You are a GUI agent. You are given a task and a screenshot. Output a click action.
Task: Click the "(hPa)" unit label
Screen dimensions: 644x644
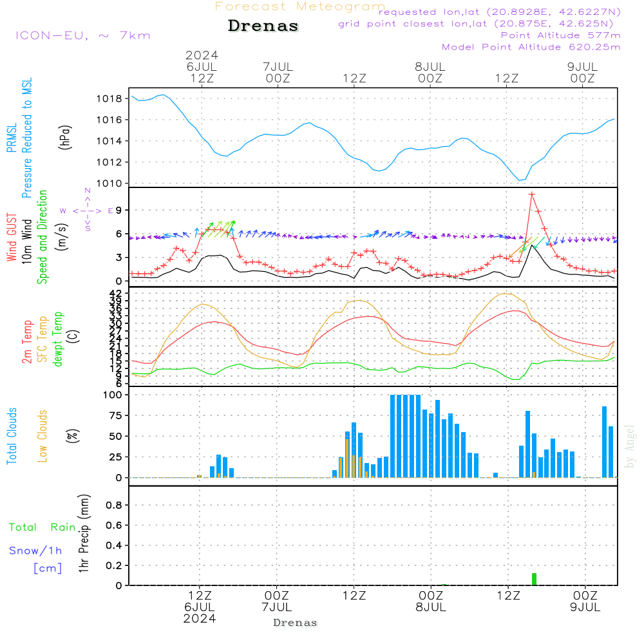click(65, 137)
